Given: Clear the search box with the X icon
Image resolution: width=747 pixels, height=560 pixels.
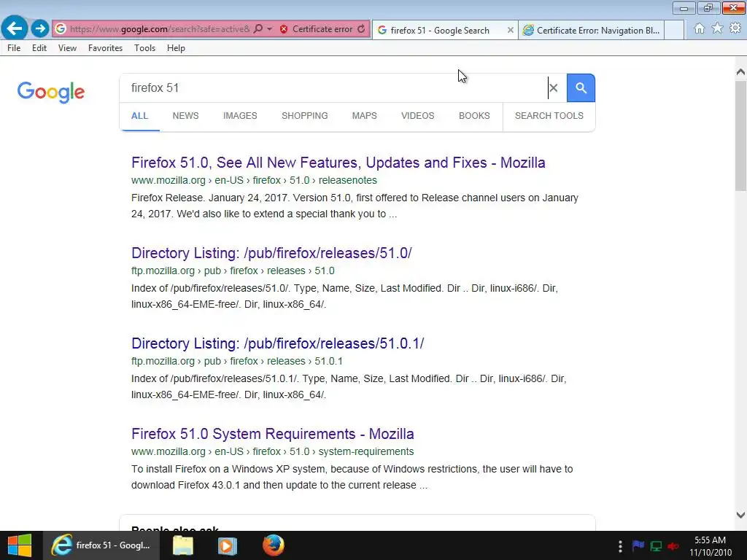Looking at the screenshot, I should 553,88.
